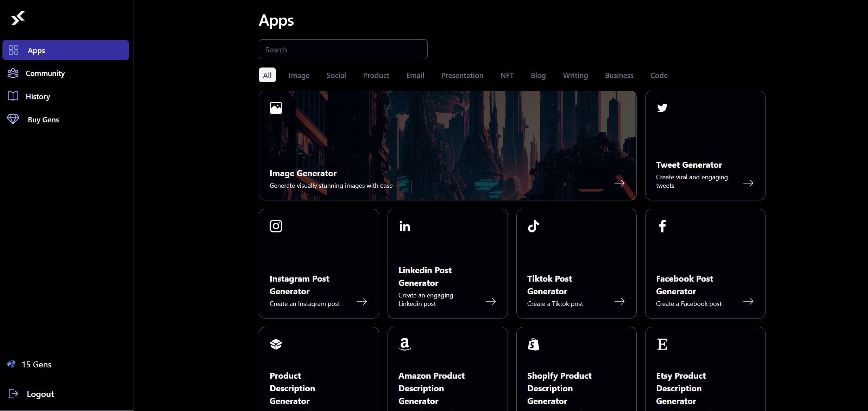This screenshot has width=868, height=411.
Task: Click the Apps sidebar navigation item
Action: 65,50
